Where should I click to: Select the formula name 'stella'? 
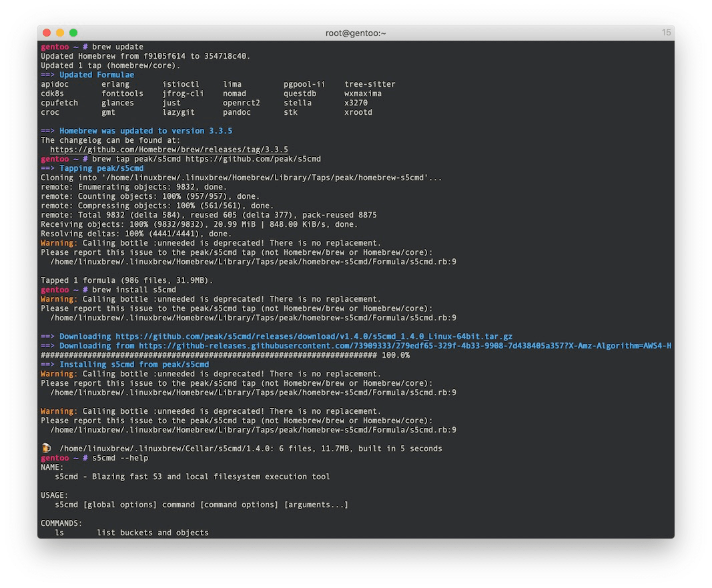(298, 103)
